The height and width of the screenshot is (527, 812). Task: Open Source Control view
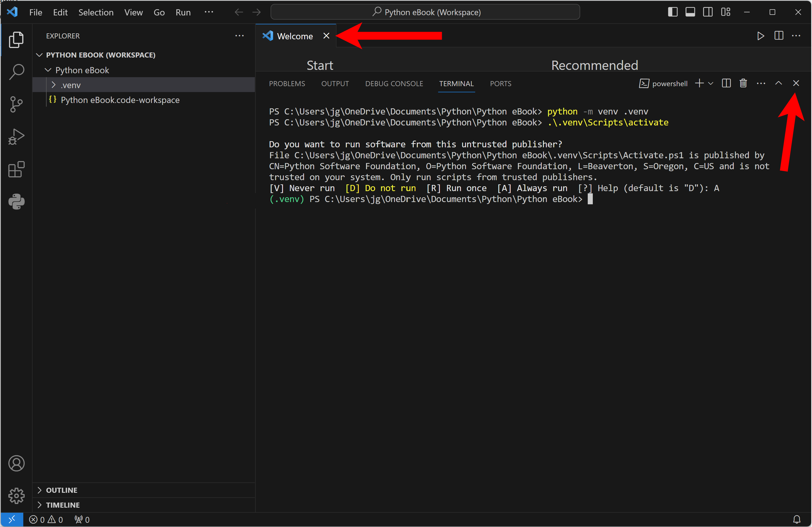(x=16, y=104)
